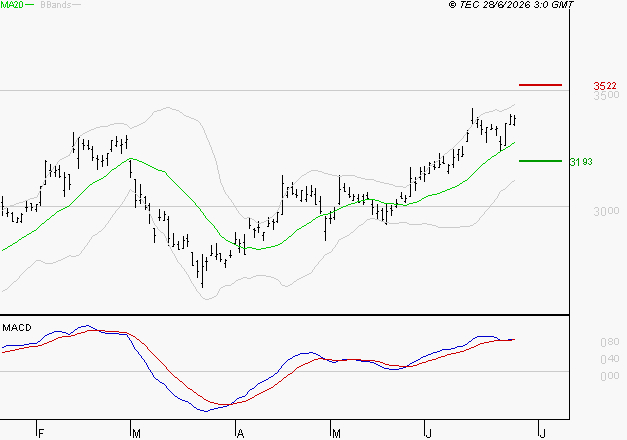Click the latest price bar
Viewport: 627px width, 440px height.
click(515, 120)
